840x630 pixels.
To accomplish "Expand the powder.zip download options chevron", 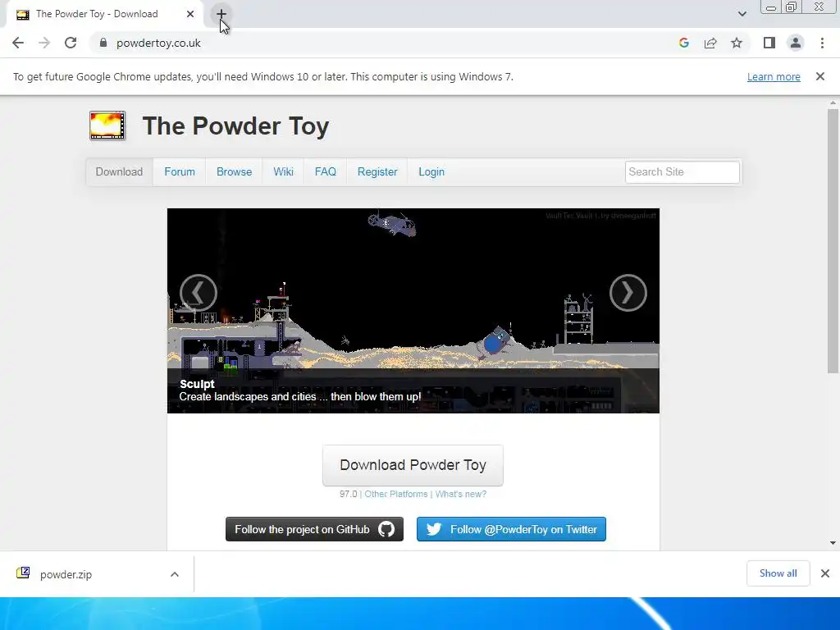I will [x=175, y=574].
